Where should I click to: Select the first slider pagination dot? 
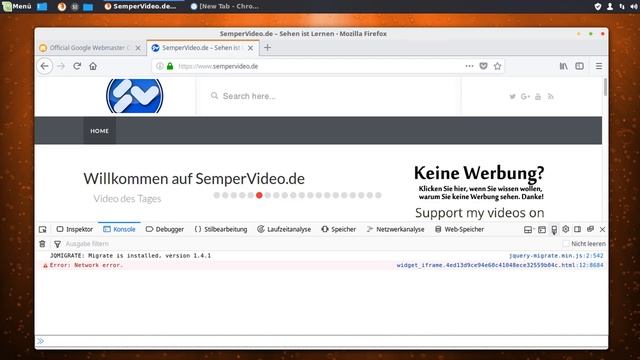[217, 196]
